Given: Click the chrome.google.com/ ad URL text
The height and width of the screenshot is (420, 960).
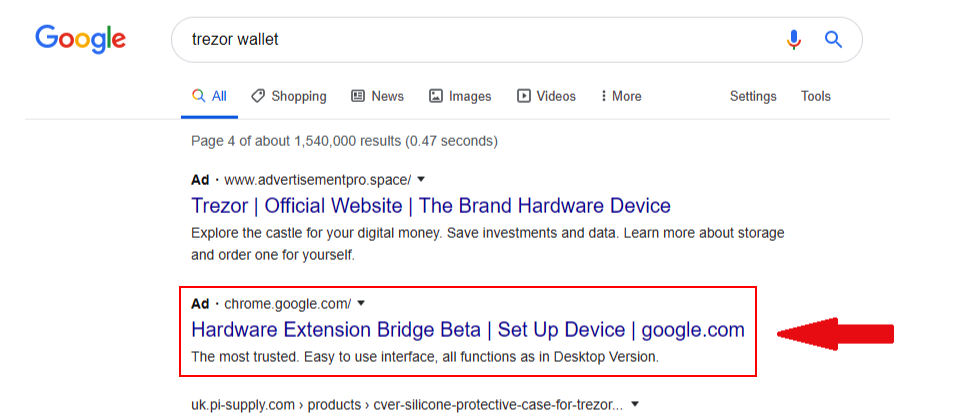Looking at the screenshot, I should (288, 303).
